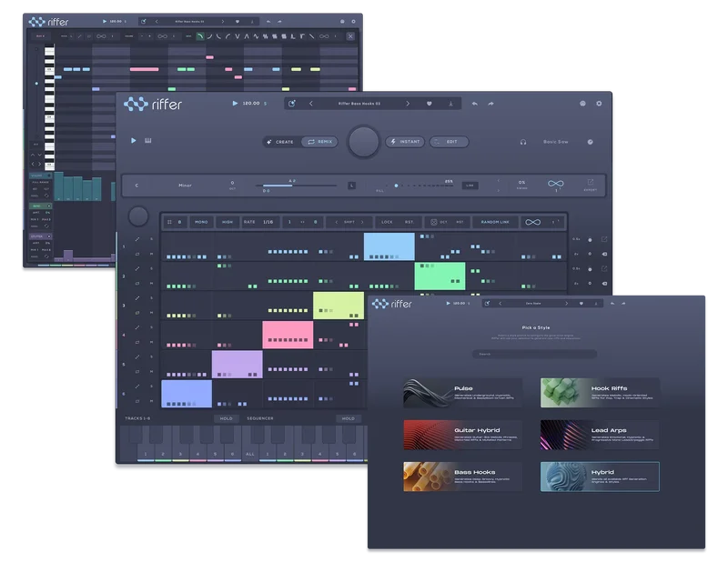Click next preset arrow in Pick a Style window
This screenshot has height=562, width=728.
click(x=566, y=304)
